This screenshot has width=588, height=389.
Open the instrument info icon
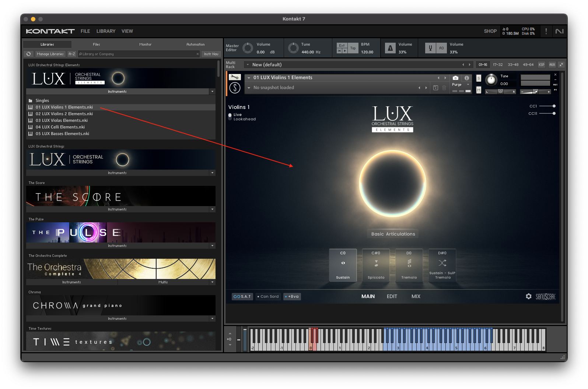tap(467, 78)
